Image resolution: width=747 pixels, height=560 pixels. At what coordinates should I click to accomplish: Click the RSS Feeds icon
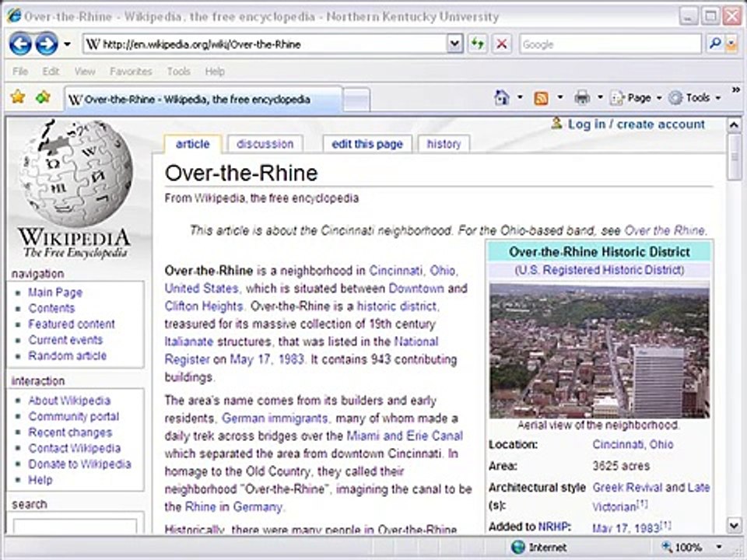542,98
